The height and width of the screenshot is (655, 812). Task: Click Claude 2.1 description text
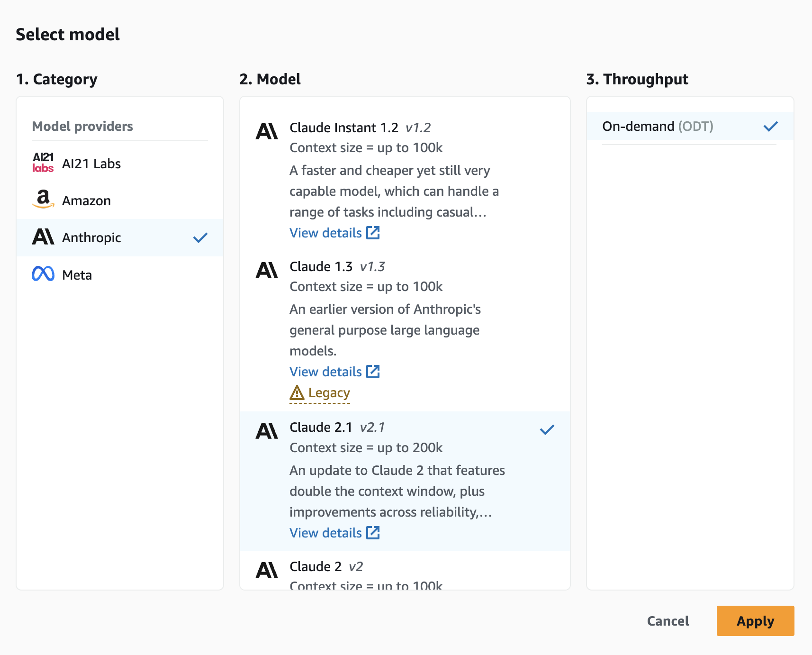click(397, 491)
